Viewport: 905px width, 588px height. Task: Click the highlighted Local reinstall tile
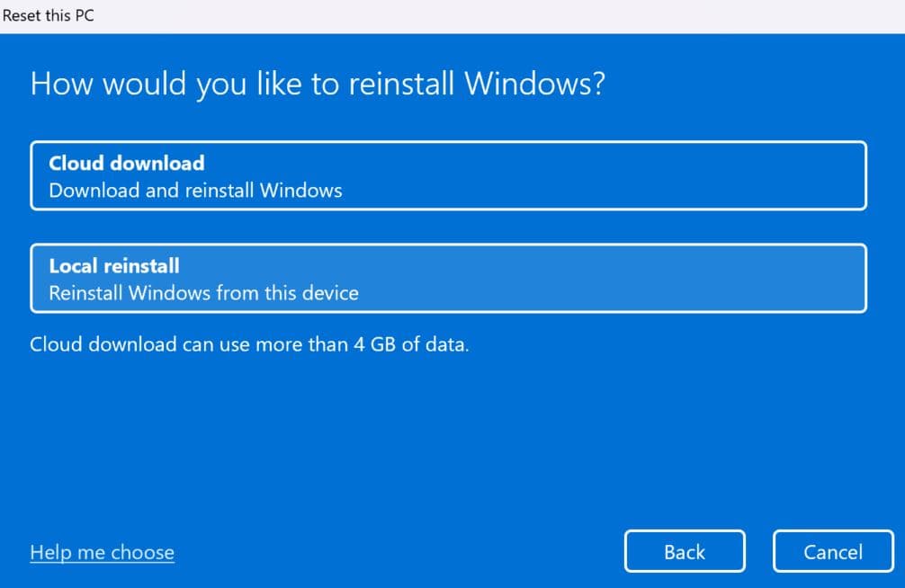tap(630, 278)
